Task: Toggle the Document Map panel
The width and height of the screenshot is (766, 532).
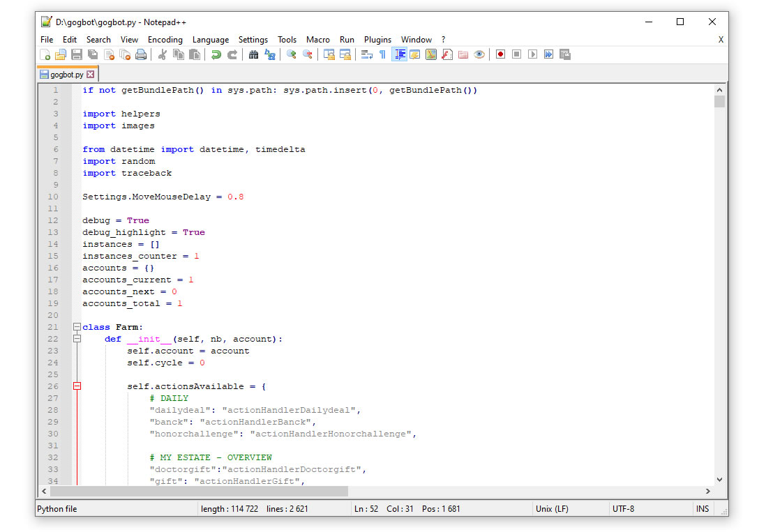Action: click(431, 54)
